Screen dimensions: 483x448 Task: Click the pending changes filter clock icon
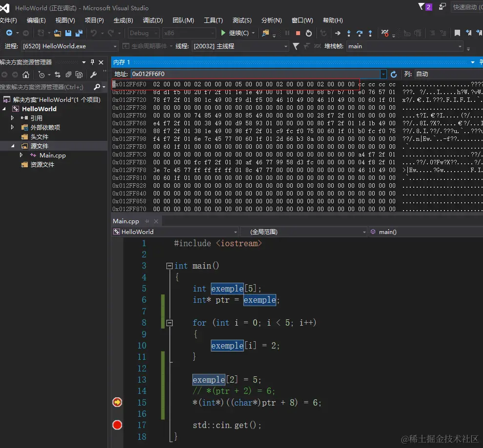coord(41,75)
